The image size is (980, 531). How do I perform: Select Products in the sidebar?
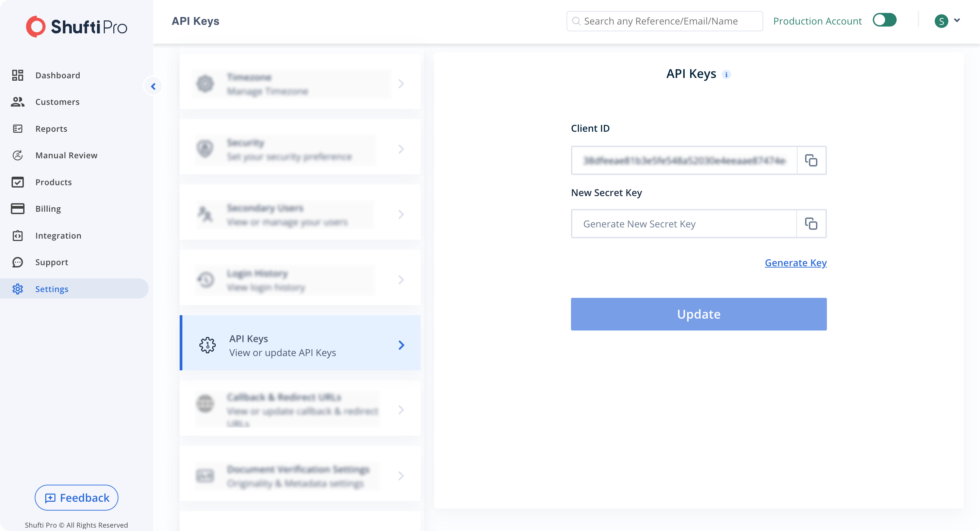[x=53, y=182]
